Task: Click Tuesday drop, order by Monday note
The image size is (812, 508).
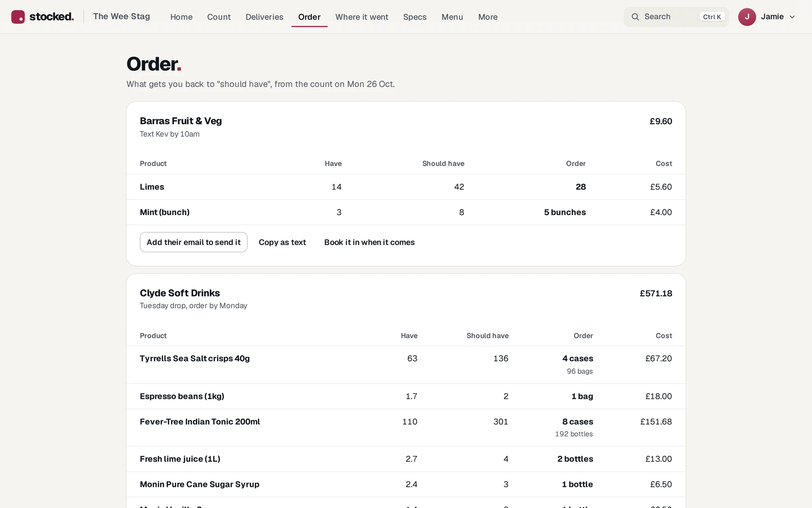Action: [193, 305]
